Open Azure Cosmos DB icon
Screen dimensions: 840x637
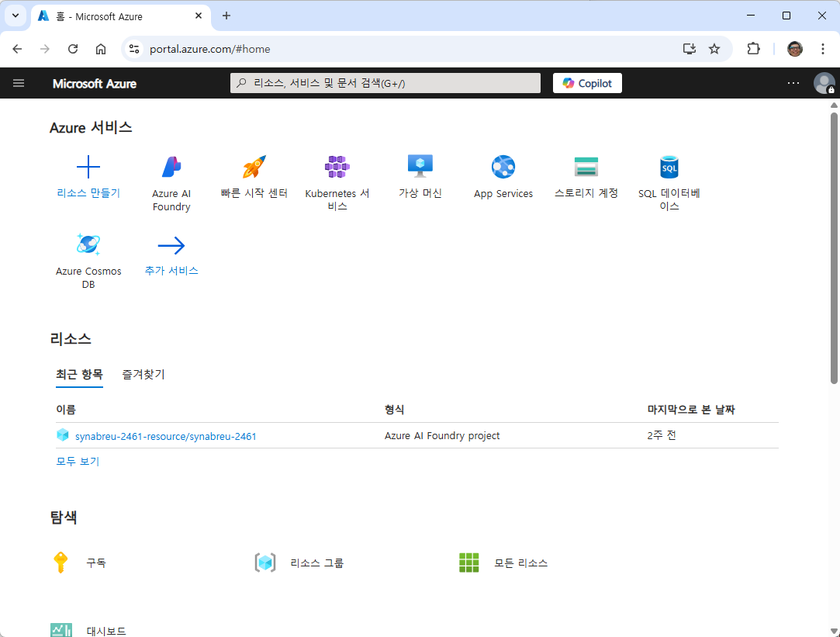(x=88, y=244)
